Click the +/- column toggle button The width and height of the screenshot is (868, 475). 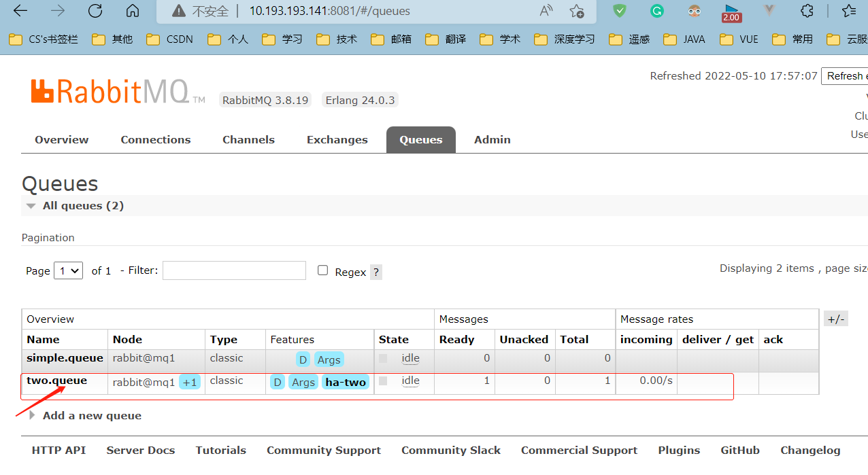click(836, 319)
